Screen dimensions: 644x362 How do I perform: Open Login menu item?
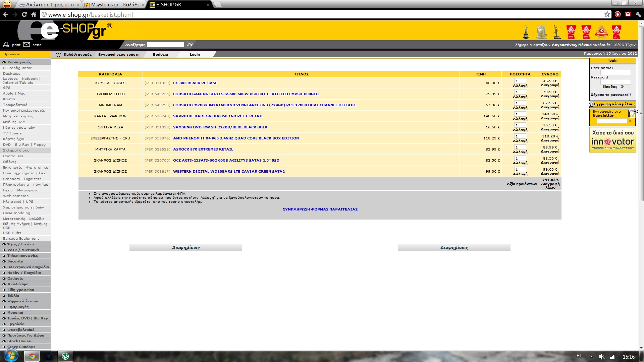coord(195,54)
